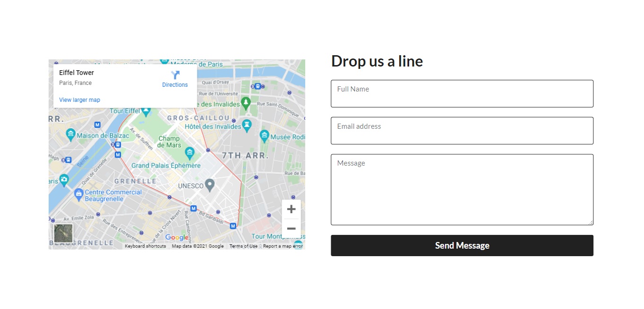The image size is (644, 309).
Task: Zoom out on the map
Action: click(291, 229)
